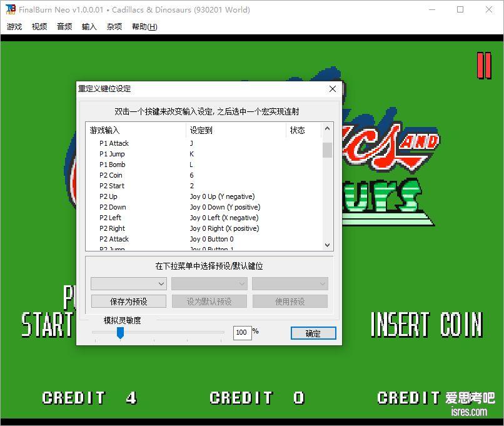
Task: Click the list scrollbar up arrow
Action: coord(327,129)
